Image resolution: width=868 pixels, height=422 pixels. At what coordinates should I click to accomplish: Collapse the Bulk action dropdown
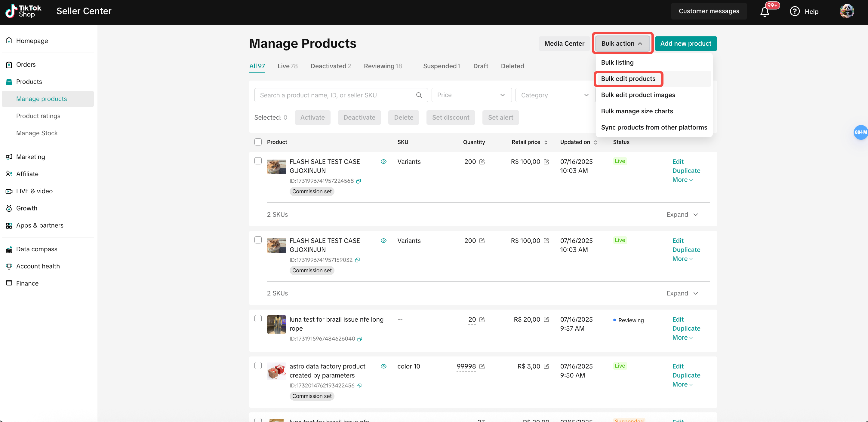[x=622, y=44]
